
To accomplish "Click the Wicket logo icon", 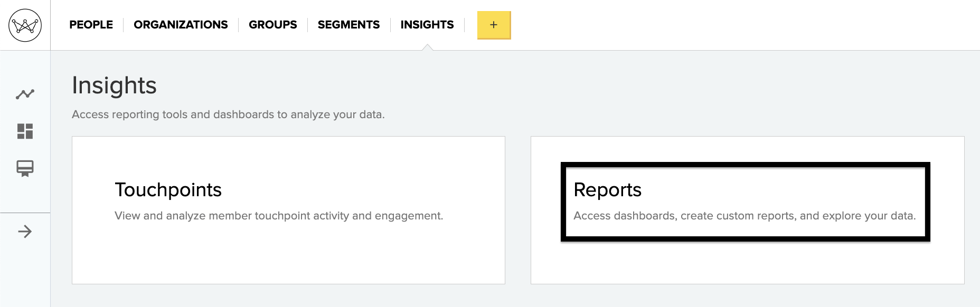I will coord(25,25).
